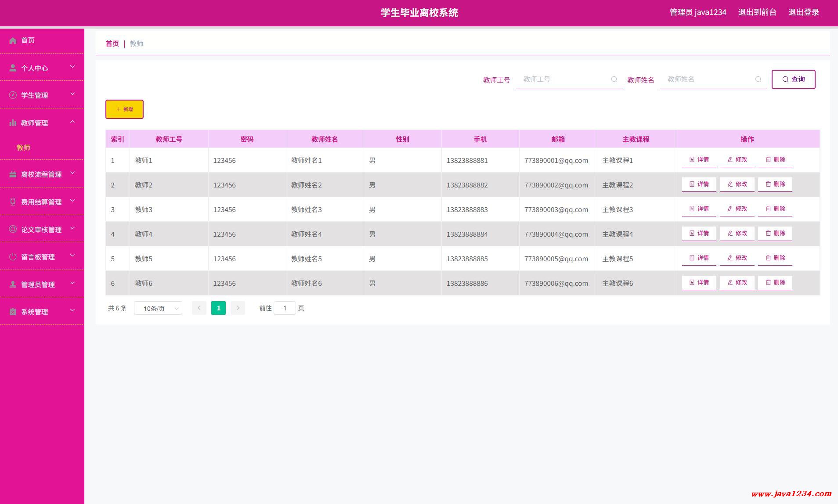This screenshot has width=838, height=504.
Task: Select the 教师 submenu item
Action: (x=24, y=148)
